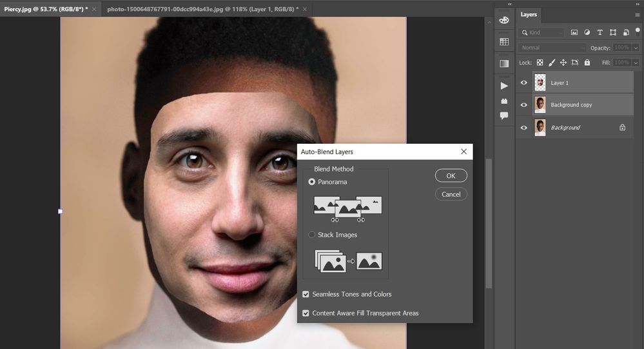
Task: Open the Color palette panel icon
Action: click(504, 20)
